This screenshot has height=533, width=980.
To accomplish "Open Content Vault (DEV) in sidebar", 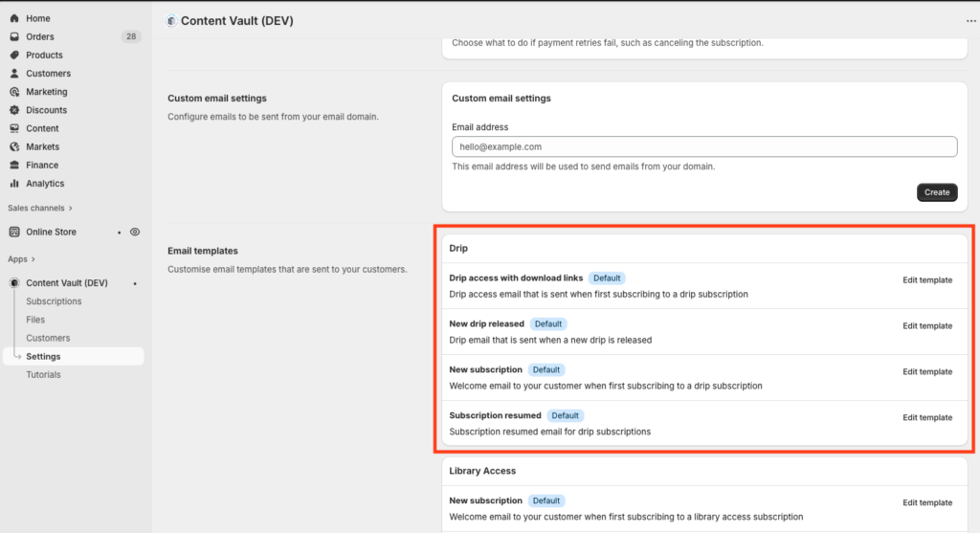I will 67,283.
